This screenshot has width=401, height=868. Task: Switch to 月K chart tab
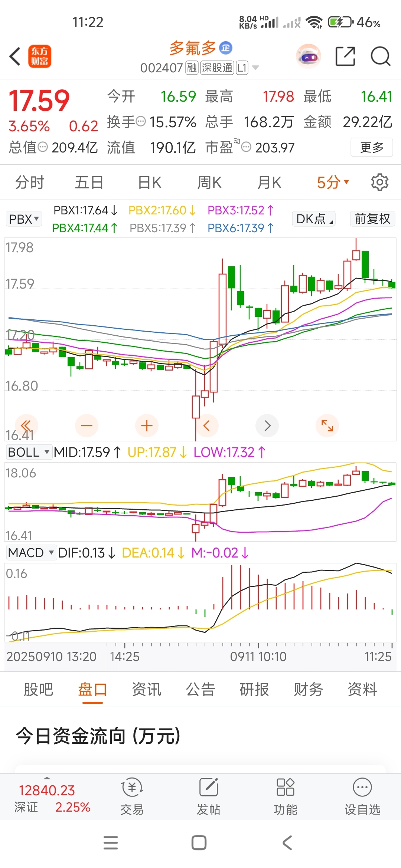[x=270, y=183]
